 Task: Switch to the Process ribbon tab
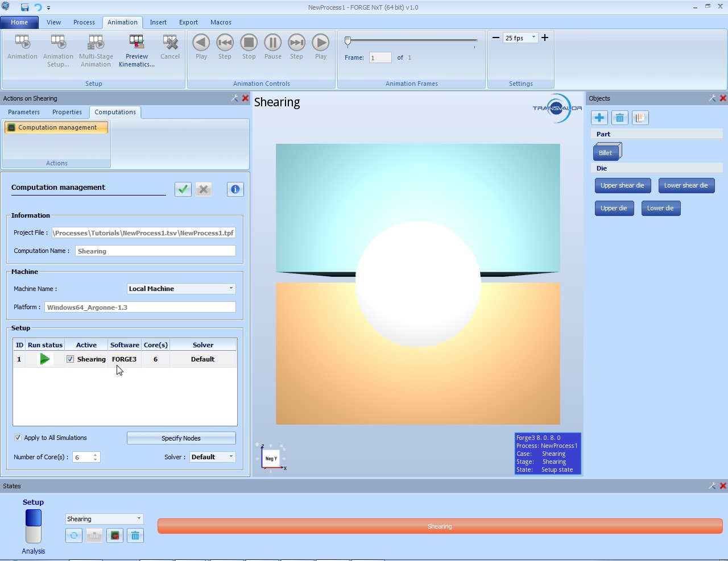click(84, 22)
